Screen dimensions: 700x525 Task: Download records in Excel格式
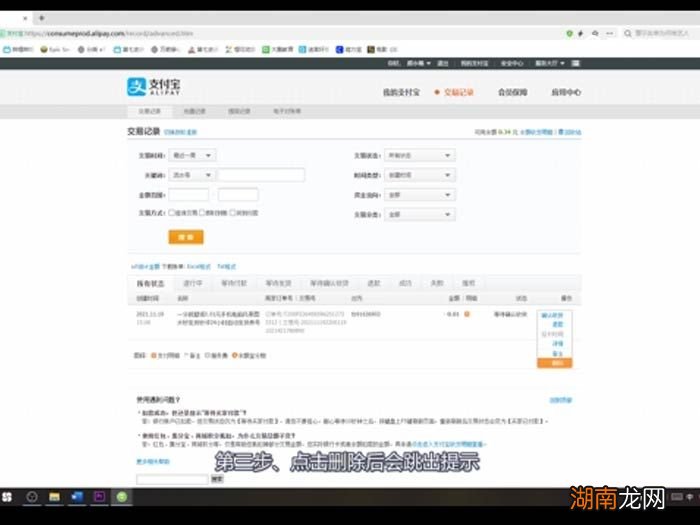(x=199, y=267)
